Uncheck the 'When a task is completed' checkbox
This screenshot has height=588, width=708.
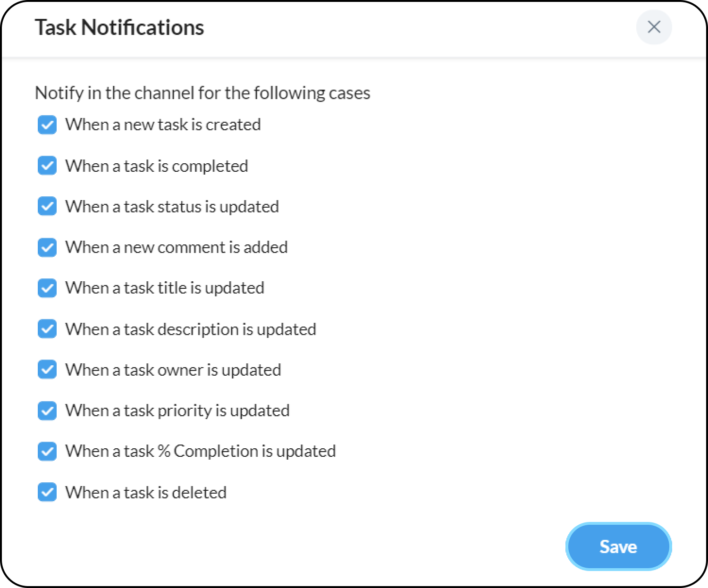(47, 166)
